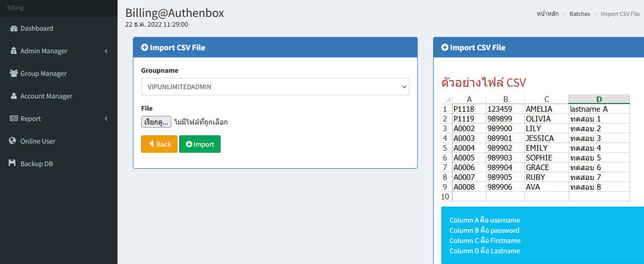644x264 pixels.
Task: Open the Groupname dropdown VIPUNLIMITEDADMIN
Action: pos(275,87)
